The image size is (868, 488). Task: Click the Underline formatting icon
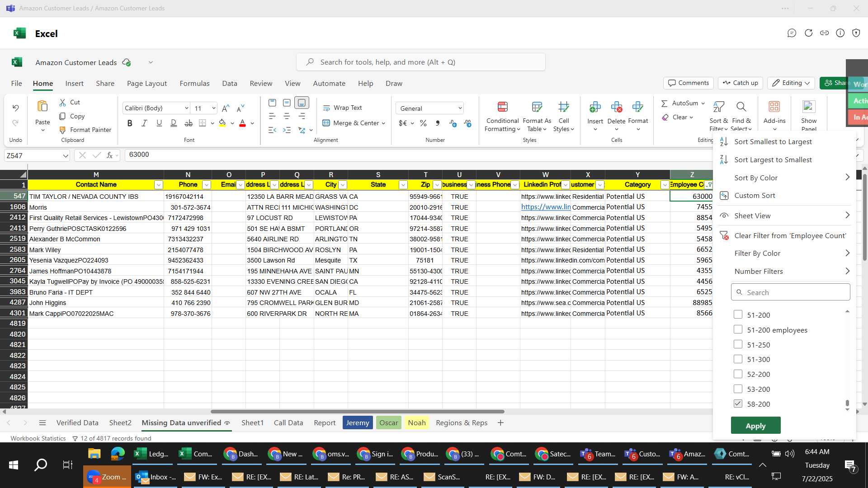159,123
